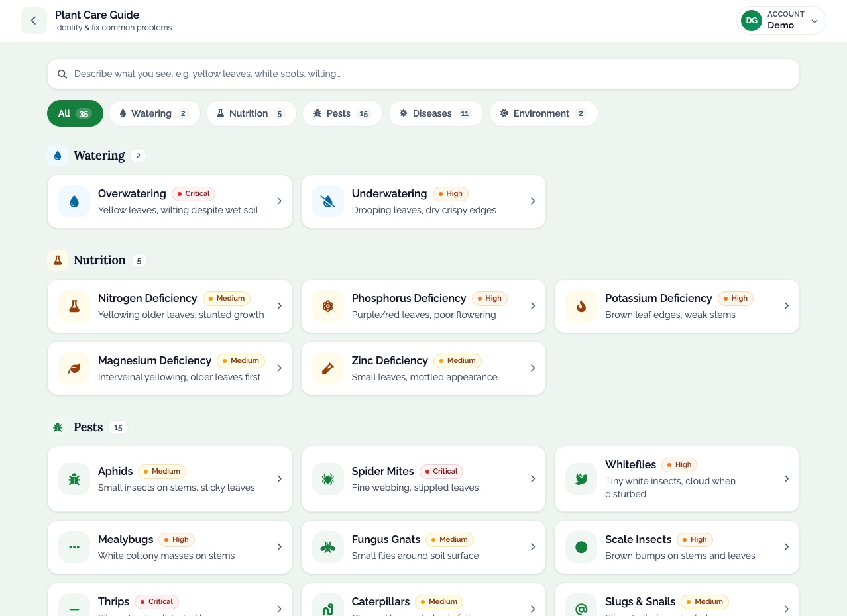Open the Demo account dropdown chevron
Image resolution: width=847 pixels, height=616 pixels.
coord(815,21)
